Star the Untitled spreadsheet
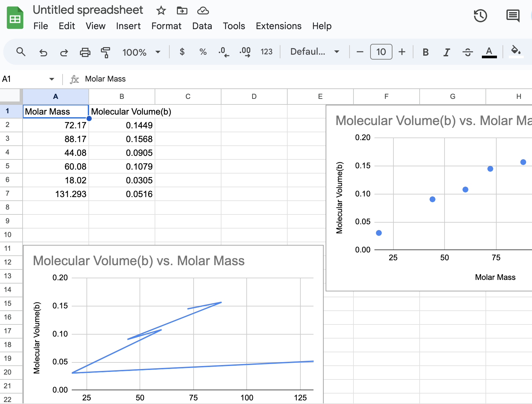The image size is (532, 404). [x=161, y=10]
